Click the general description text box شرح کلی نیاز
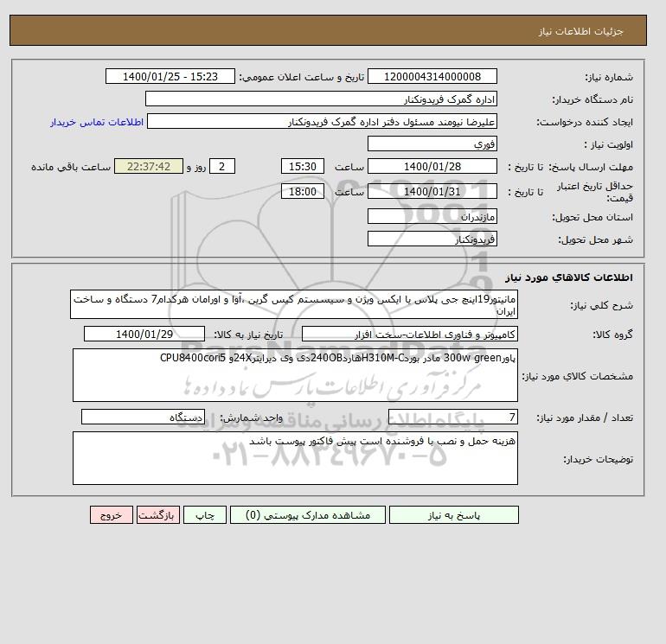The width and height of the screenshot is (666, 644). (294, 305)
